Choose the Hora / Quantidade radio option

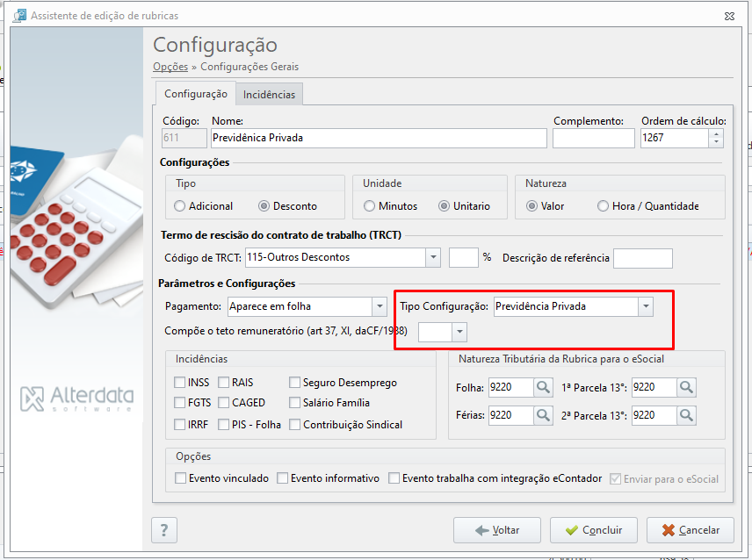[x=603, y=206]
